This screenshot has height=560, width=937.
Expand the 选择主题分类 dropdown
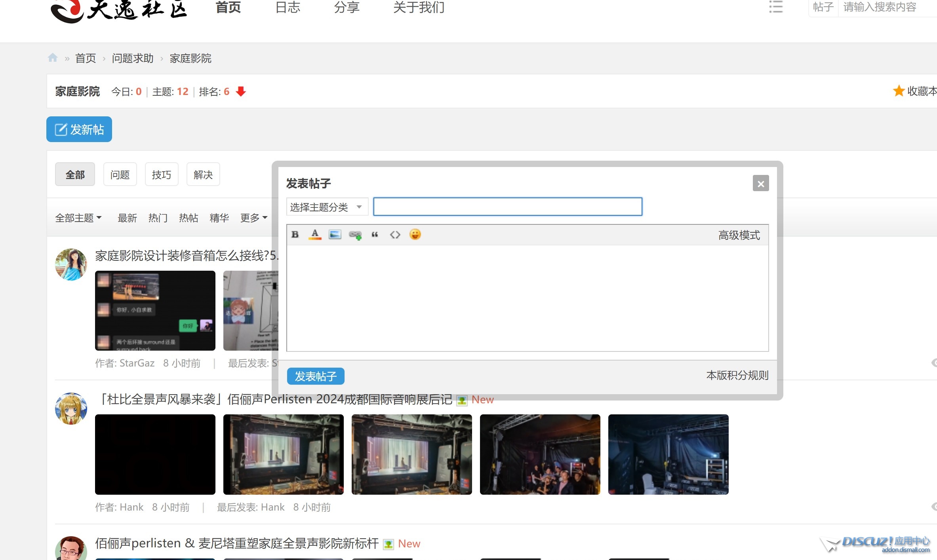(327, 207)
